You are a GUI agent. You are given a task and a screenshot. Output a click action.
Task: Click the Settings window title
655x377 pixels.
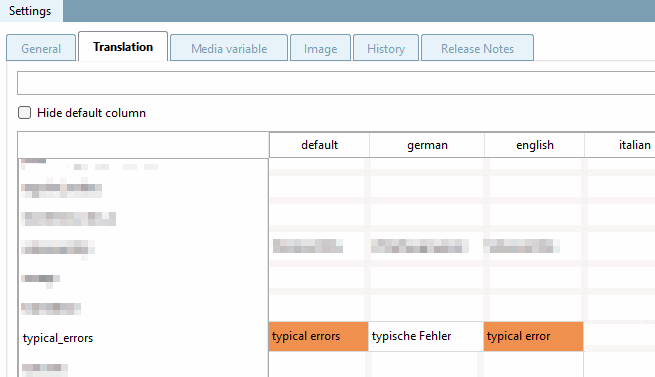click(x=30, y=11)
